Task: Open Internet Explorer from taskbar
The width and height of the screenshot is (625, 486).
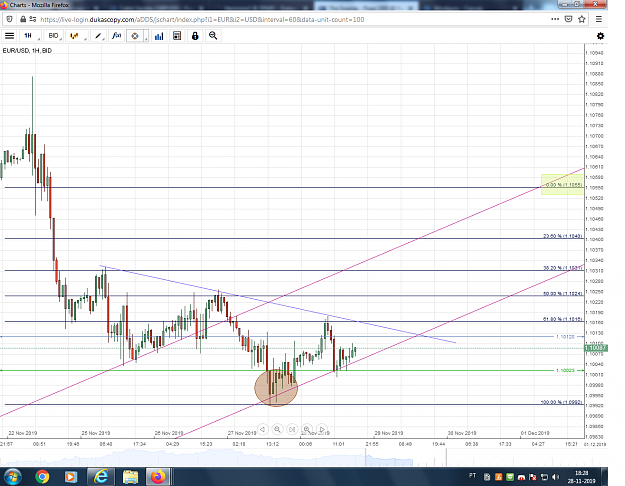Action: pos(101,476)
